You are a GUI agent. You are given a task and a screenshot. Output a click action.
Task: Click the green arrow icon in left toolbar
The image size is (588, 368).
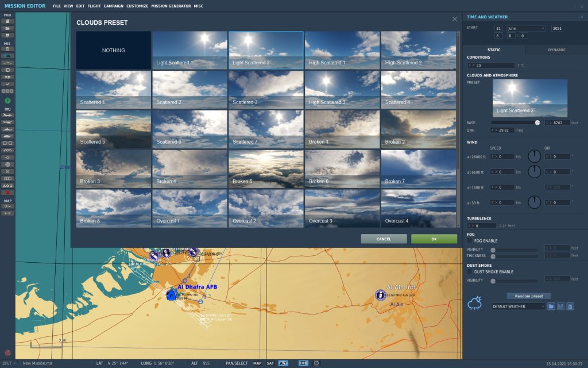(7, 101)
